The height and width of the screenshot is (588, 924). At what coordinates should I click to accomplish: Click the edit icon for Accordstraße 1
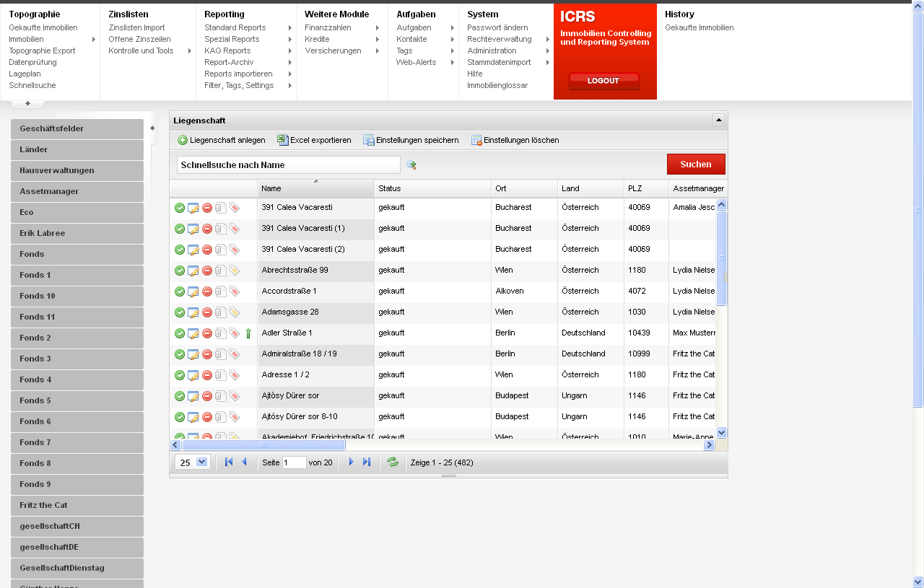(193, 291)
